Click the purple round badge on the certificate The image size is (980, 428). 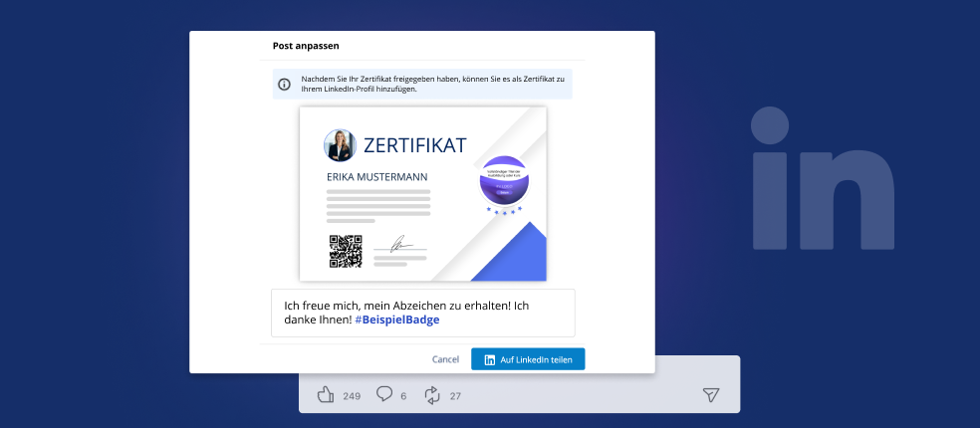click(x=504, y=180)
